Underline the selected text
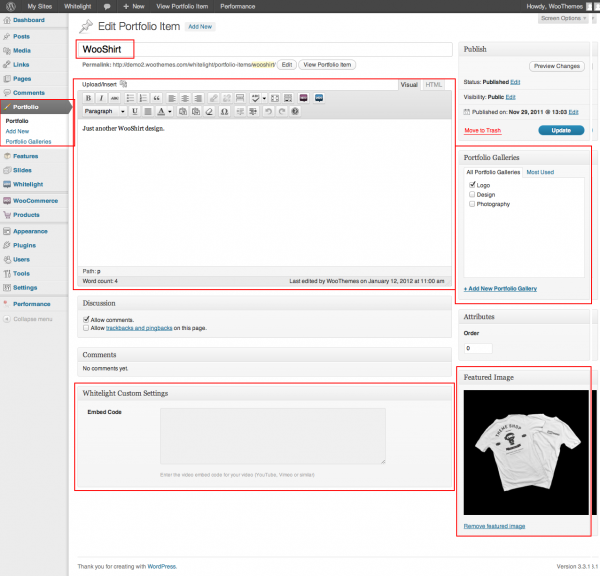This screenshot has width=600, height=576. click(135, 111)
